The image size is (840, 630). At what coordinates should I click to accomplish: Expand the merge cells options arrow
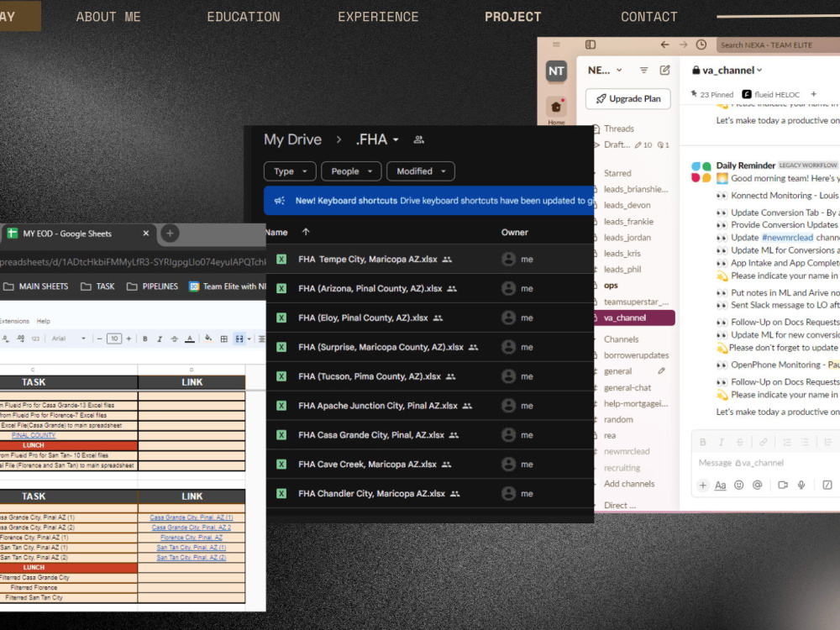pos(249,339)
